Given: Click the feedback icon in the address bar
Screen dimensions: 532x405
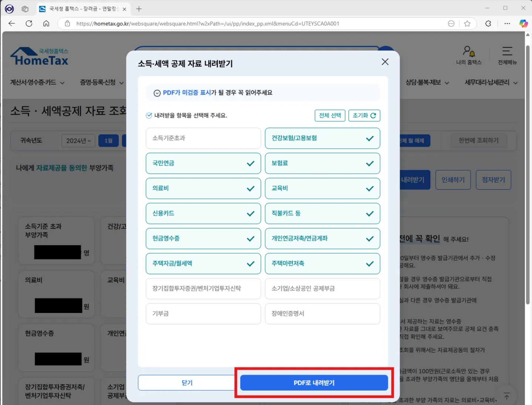Looking at the screenshot, I should coord(451,24).
